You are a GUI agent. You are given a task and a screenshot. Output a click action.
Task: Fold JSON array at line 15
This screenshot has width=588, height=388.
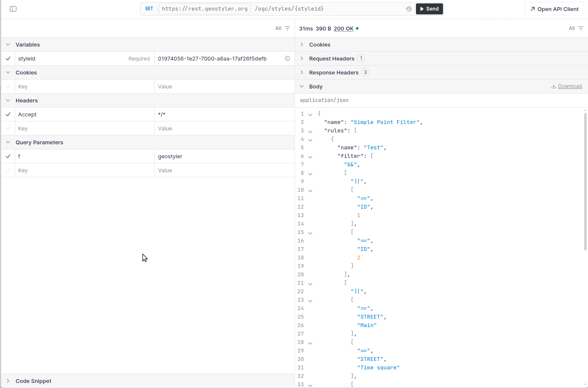[x=310, y=233]
